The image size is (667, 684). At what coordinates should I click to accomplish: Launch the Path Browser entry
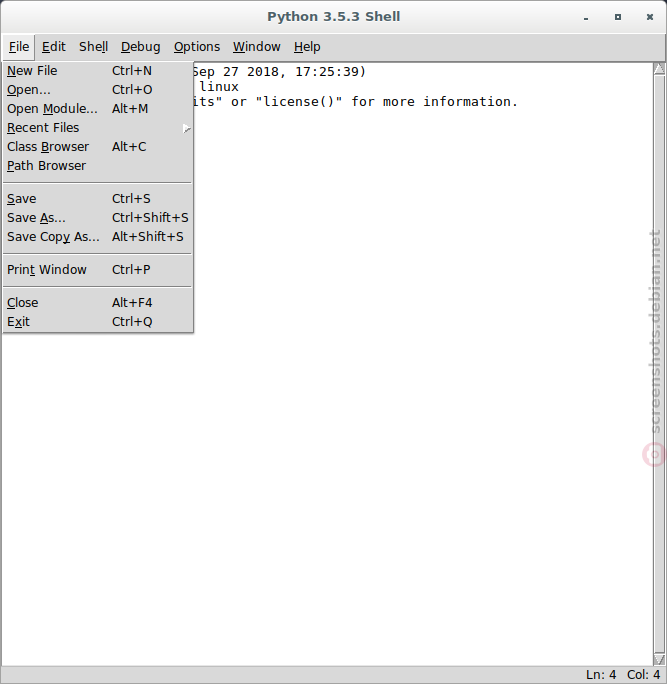click(x=98, y=166)
